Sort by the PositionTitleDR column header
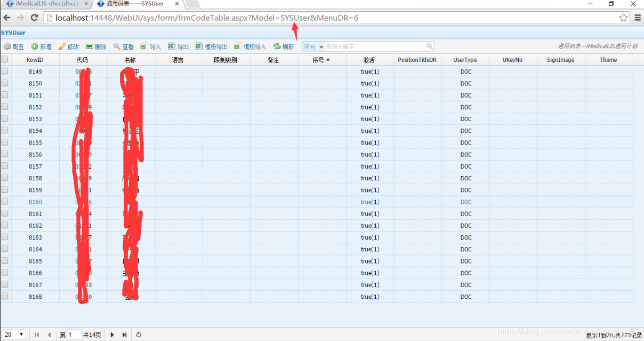The image size is (644, 341). pyautogui.click(x=417, y=60)
